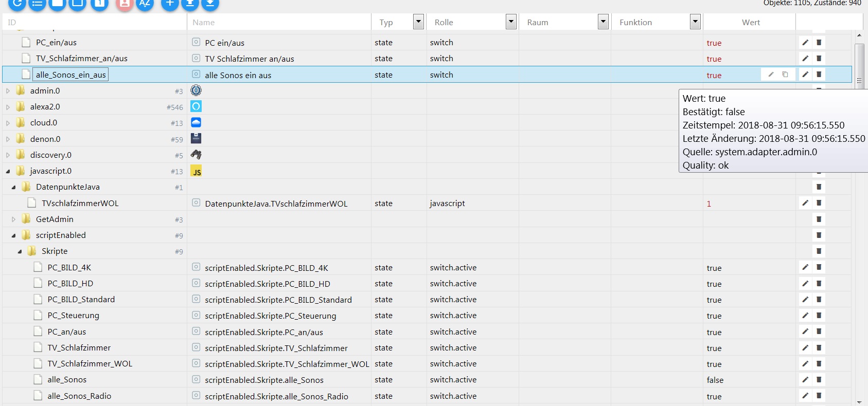Screen dimensions: 868x406
Task: Click the up arrow of the vertical scrollbar
Action: 859,35
